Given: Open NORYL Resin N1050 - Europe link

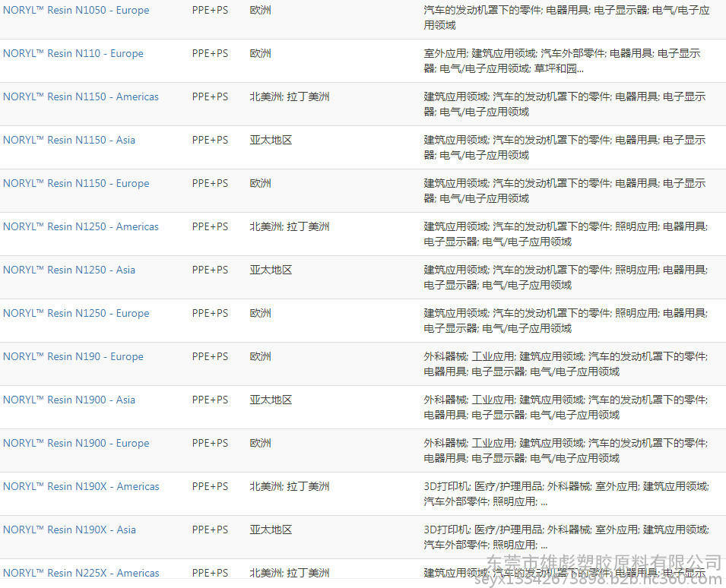Looking at the screenshot, I should click(76, 10).
